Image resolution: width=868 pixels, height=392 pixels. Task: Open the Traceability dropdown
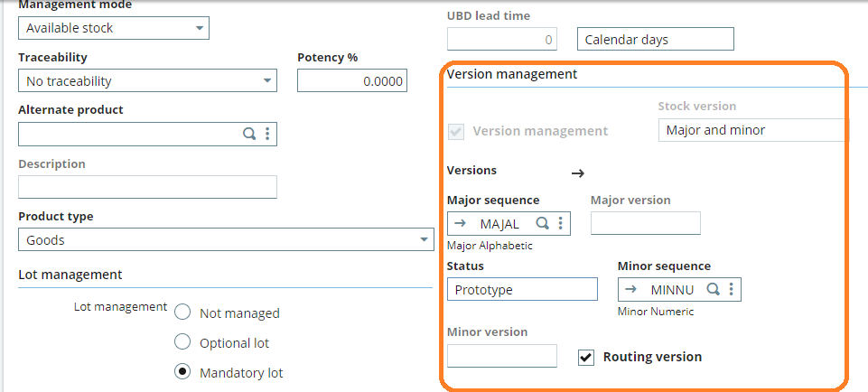click(266, 81)
